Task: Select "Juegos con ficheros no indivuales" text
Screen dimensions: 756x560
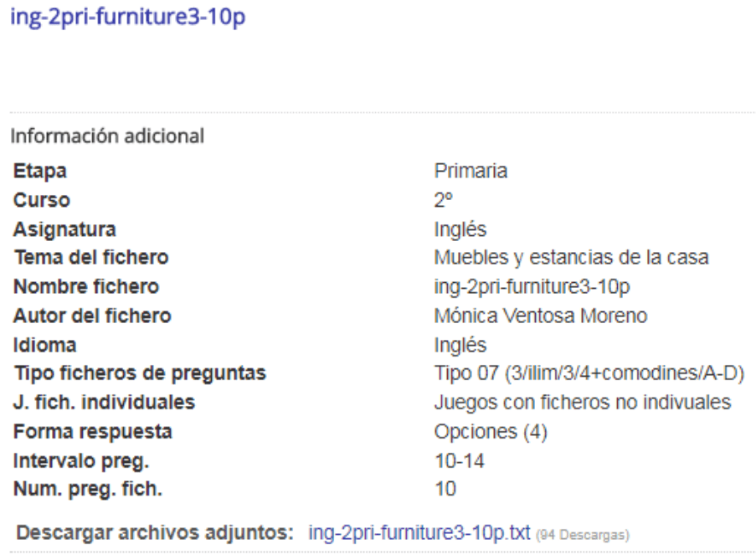Action: (582, 403)
